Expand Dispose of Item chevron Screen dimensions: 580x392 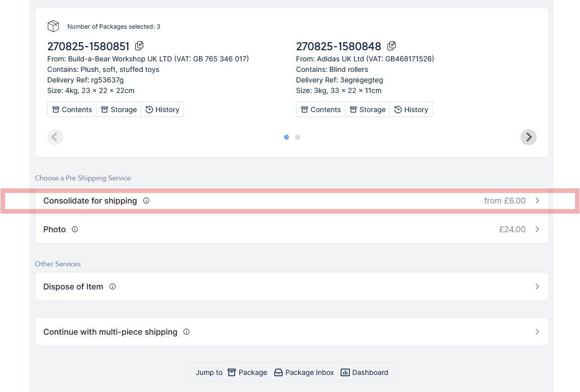pyautogui.click(x=537, y=286)
